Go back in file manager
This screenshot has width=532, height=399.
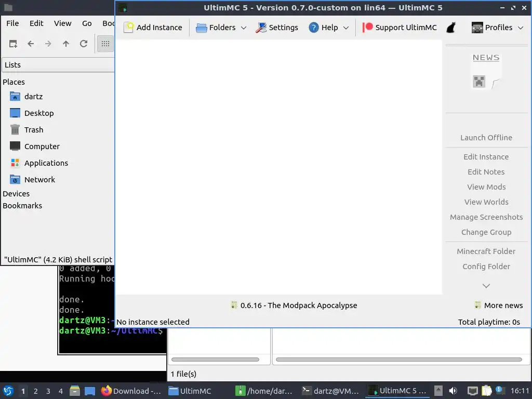coord(31,44)
